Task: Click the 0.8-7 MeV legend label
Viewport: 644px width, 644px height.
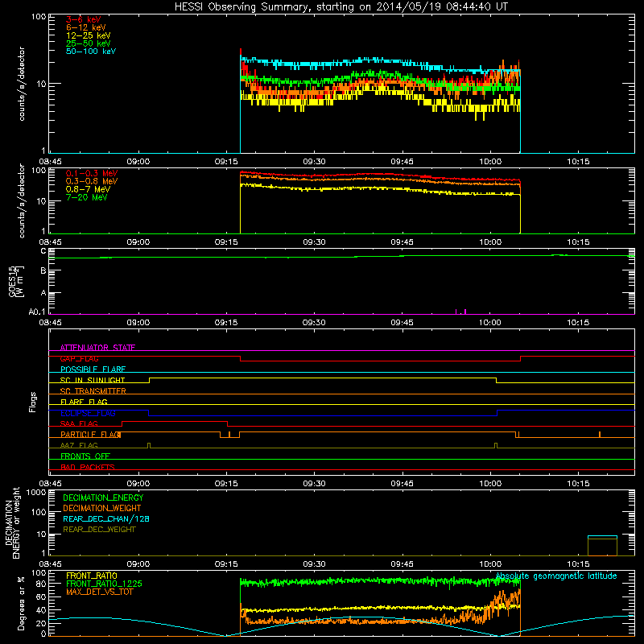Action: click(x=88, y=189)
